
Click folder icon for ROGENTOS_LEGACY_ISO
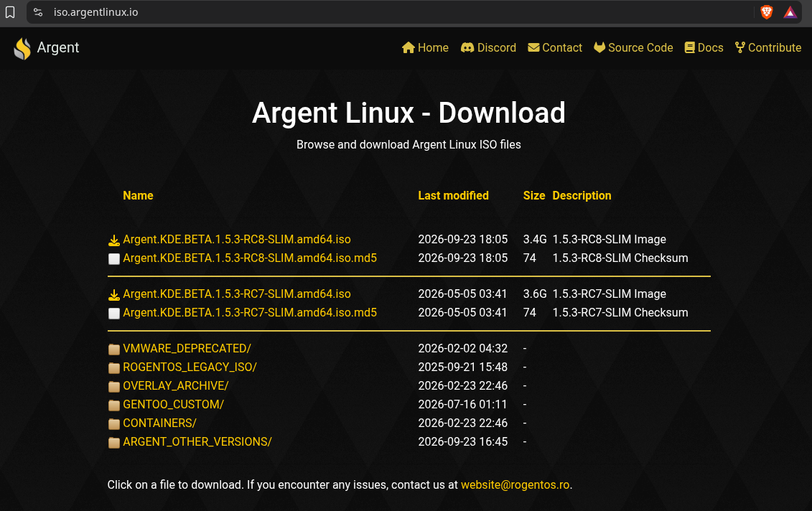pyautogui.click(x=114, y=367)
